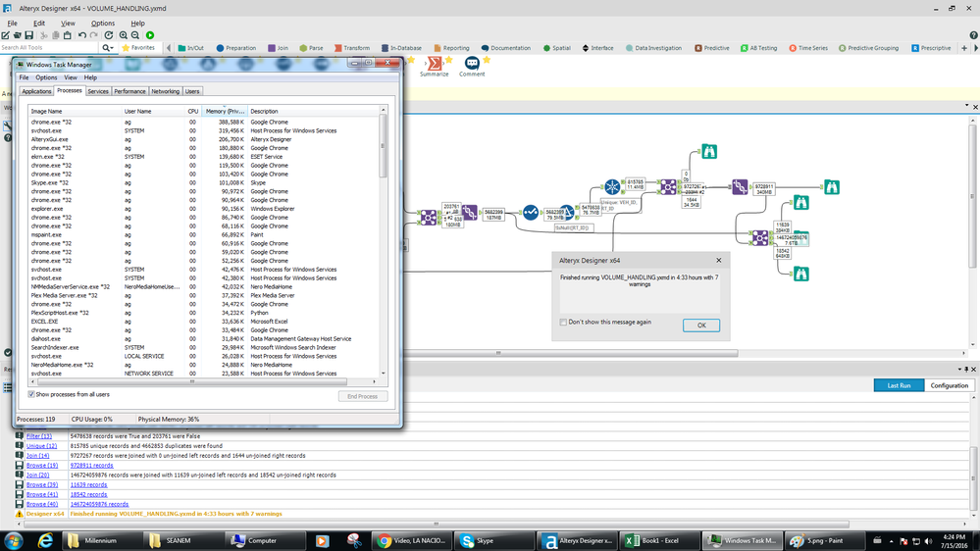Click the Unique tool node on canvas
The height and width of the screenshot is (551, 980).
pos(613,186)
